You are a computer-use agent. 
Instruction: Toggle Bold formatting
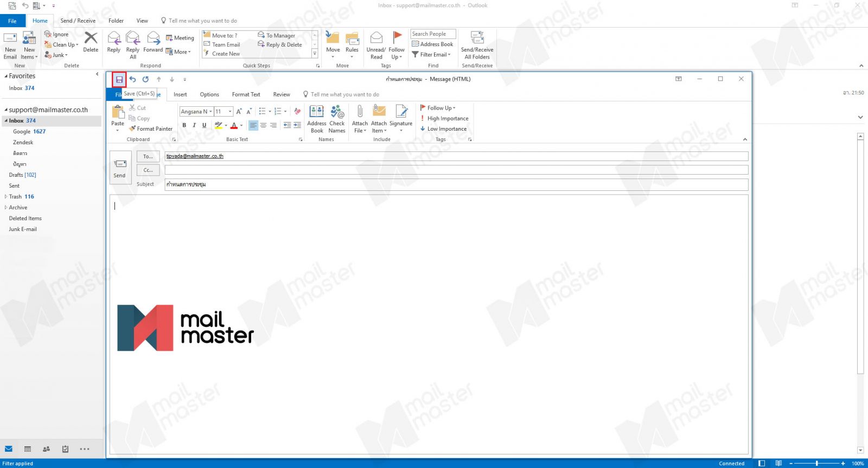tap(184, 125)
